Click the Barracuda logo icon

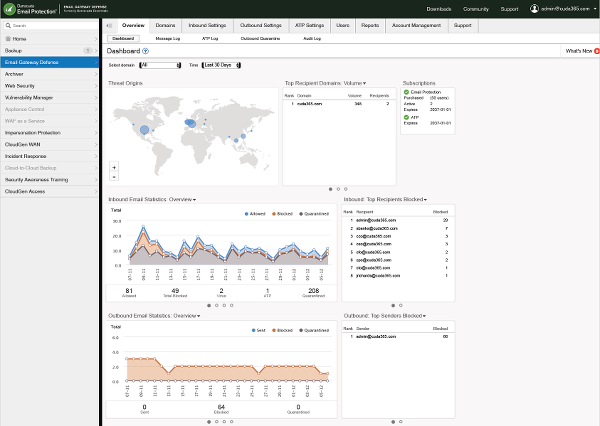(x=9, y=9)
